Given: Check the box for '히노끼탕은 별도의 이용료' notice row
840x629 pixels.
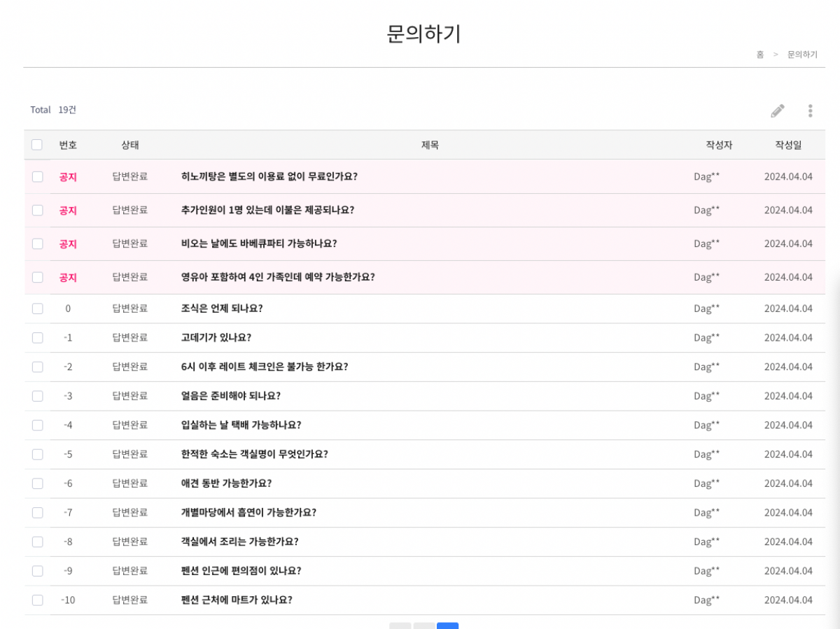Looking at the screenshot, I should pos(37,176).
